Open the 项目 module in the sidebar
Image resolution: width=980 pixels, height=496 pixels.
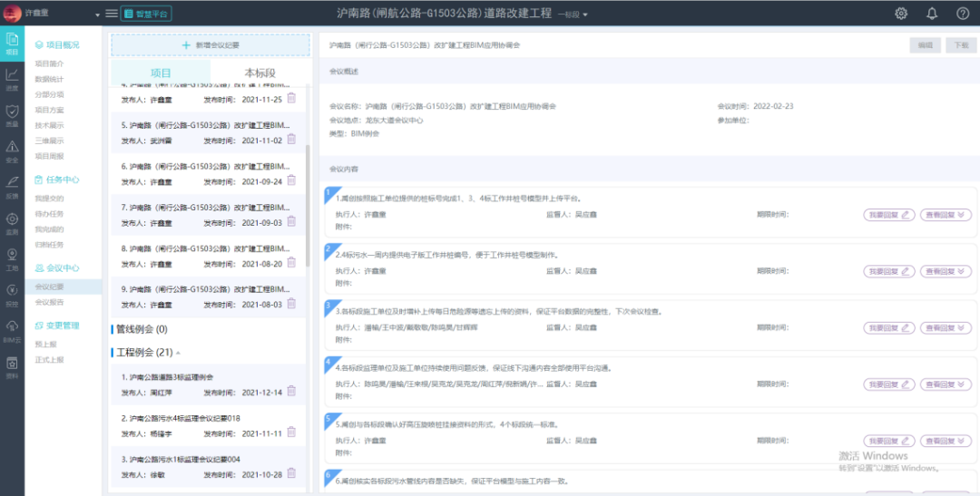[12, 44]
